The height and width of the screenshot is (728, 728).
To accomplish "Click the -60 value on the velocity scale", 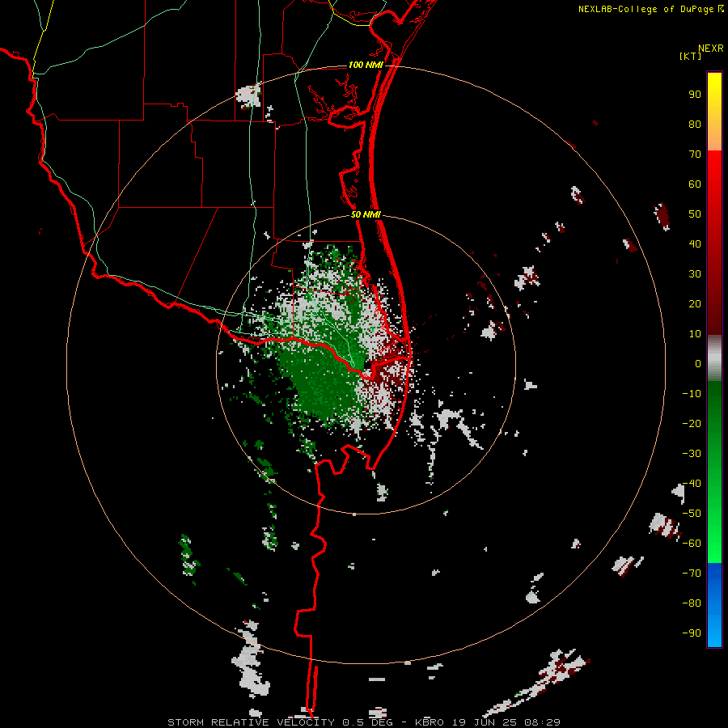I will 692,544.
